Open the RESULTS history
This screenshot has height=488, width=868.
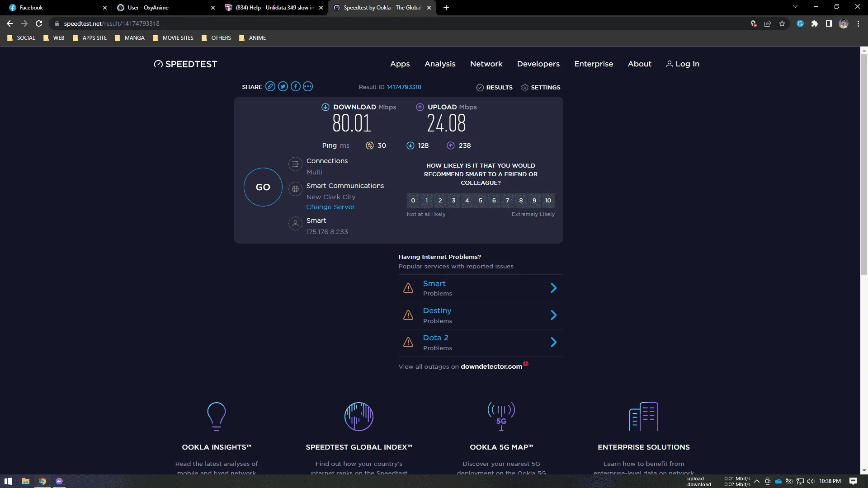click(495, 88)
